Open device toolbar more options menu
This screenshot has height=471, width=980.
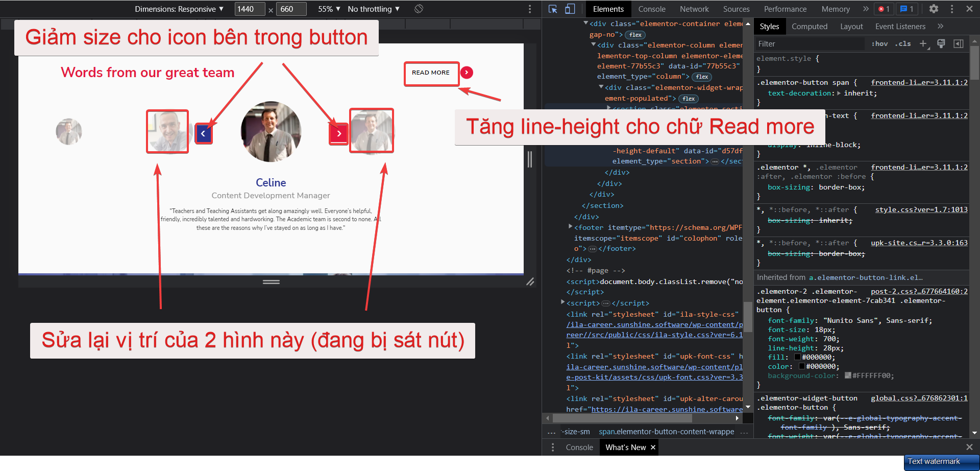[x=530, y=9]
